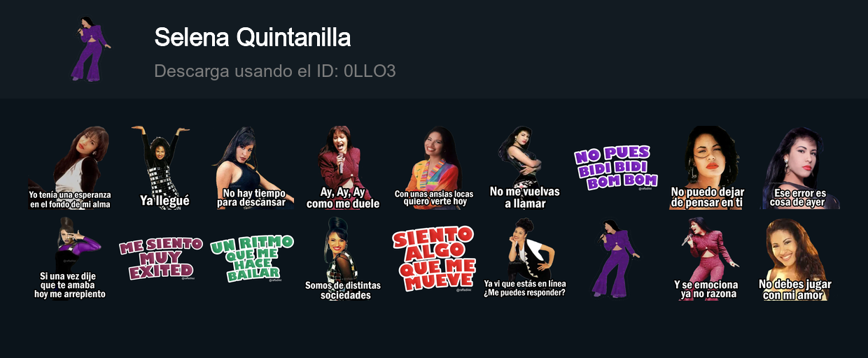Select the 'Si una vez dije que te amaba' sticker
868x358 pixels.
pyautogui.click(x=70, y=259)
